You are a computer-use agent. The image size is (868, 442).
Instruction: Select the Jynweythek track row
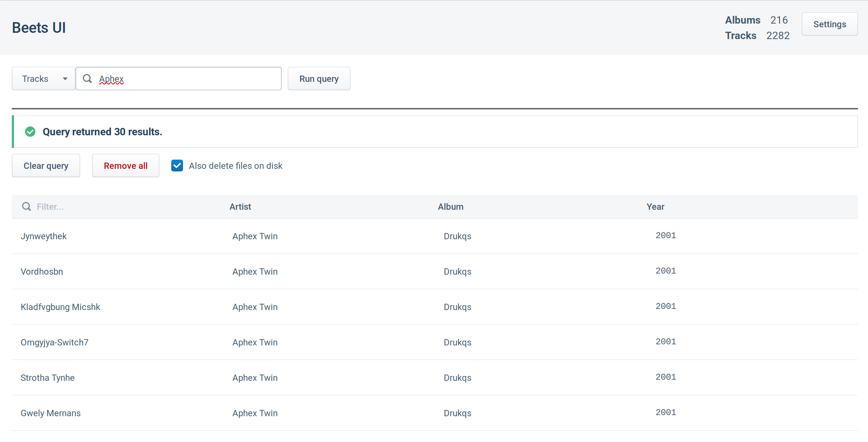pyautogui.click(x=44, y=236)
